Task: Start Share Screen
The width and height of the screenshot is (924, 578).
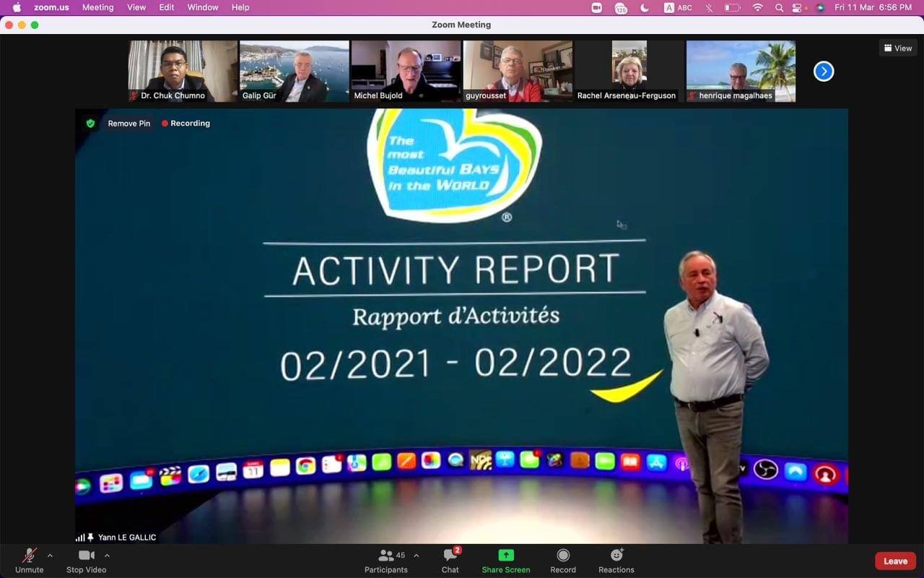Action: [x=506, y=560]
